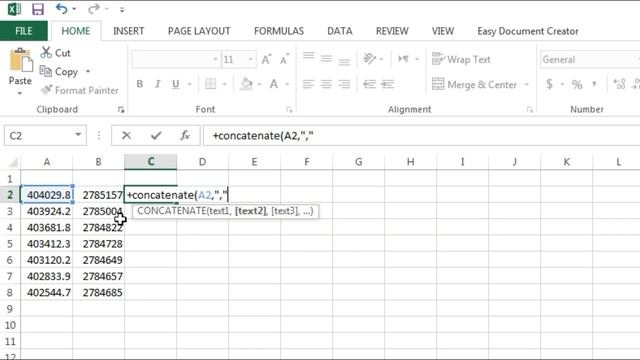The width and height of the screenshot is (640, 360).
Task: Click Align Left icon
Action: [309, 84]
